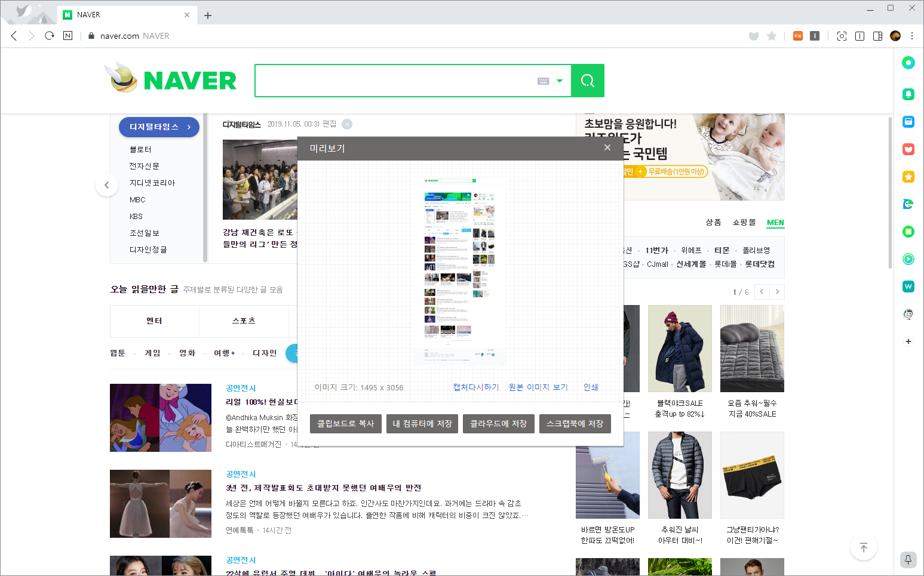Open the green square memo sidebar icon
924x576 pixels.
coord(908,232)
